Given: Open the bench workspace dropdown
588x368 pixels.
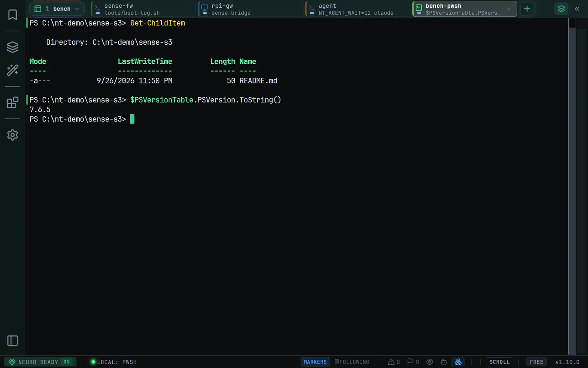Looking at the screenshot, I should [57, 9].
